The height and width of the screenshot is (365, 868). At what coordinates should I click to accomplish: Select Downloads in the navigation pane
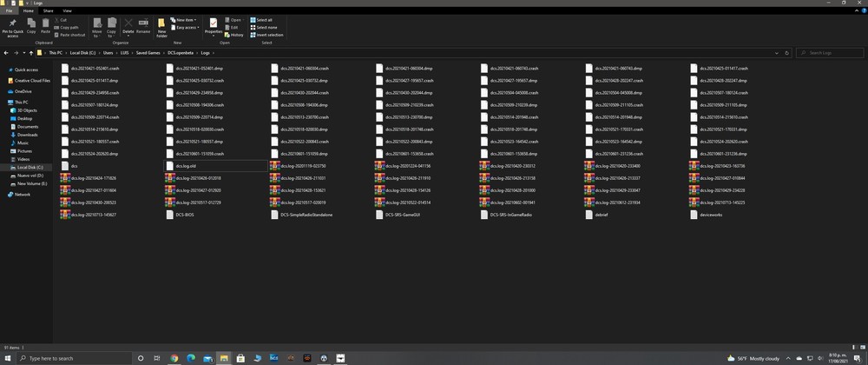coord(27,135)
